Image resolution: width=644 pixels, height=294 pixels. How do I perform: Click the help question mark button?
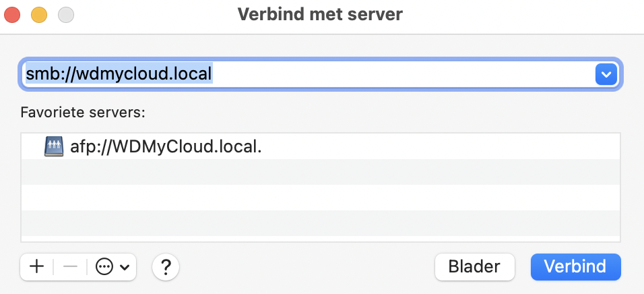click(x=166, y=267)
